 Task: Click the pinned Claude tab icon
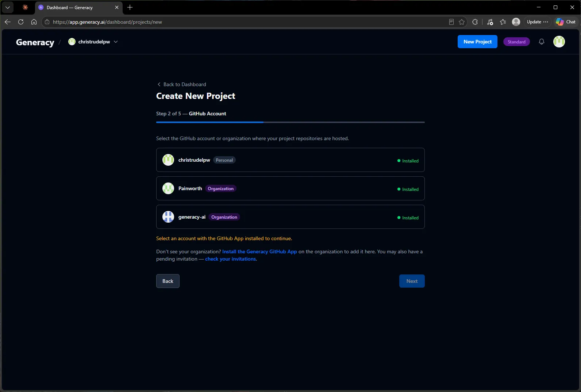coord(25,7)
